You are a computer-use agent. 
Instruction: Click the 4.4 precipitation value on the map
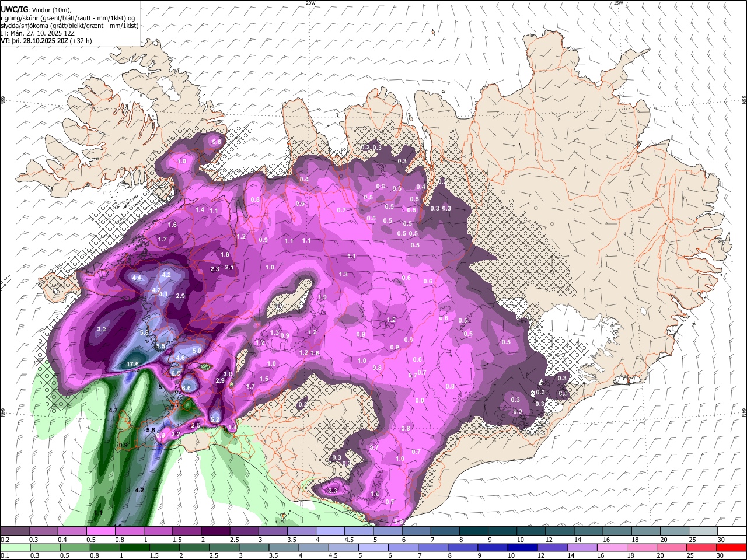tap(137, 278)
